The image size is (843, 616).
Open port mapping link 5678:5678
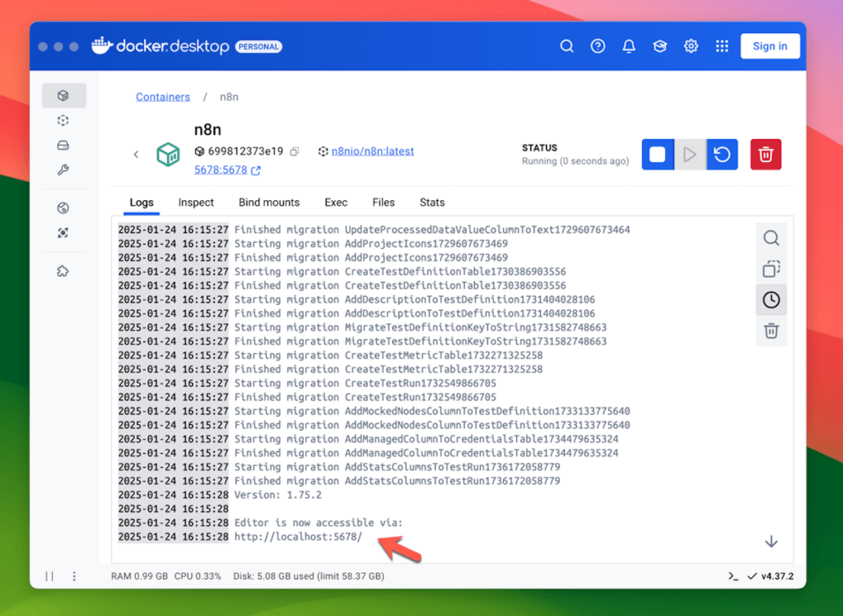pos(221,170)
